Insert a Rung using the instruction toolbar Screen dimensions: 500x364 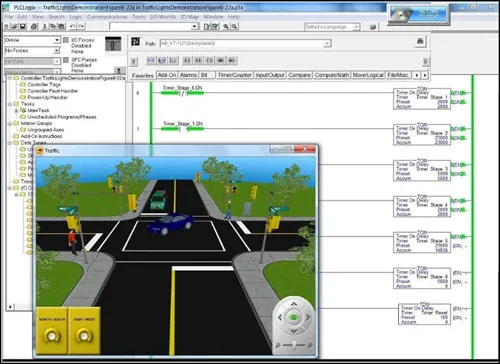click(151, 60)
